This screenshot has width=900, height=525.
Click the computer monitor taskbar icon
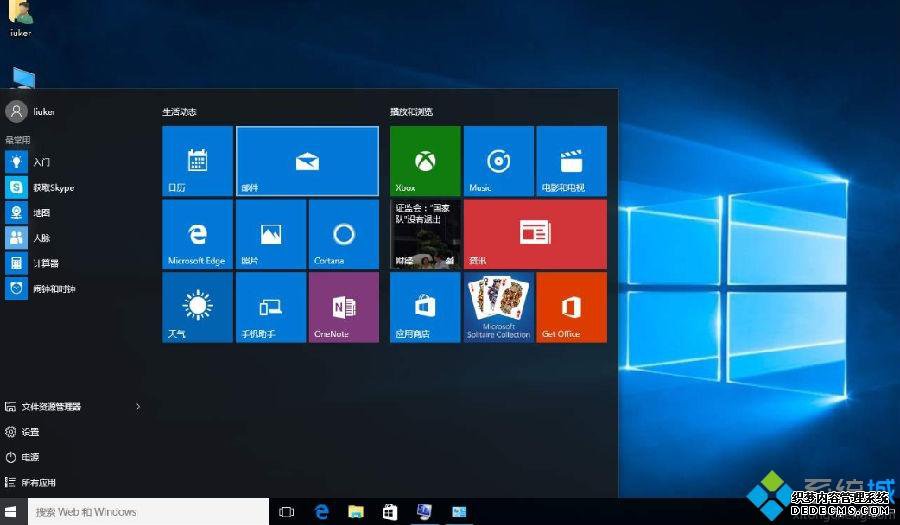(424, 511)
